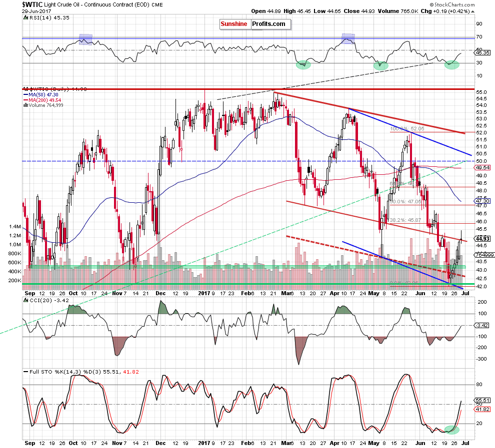The width and height of the screenshot is (495, 448).
Task: Click the 55.51 stochastic %K tag
Action: coord(483,401)
